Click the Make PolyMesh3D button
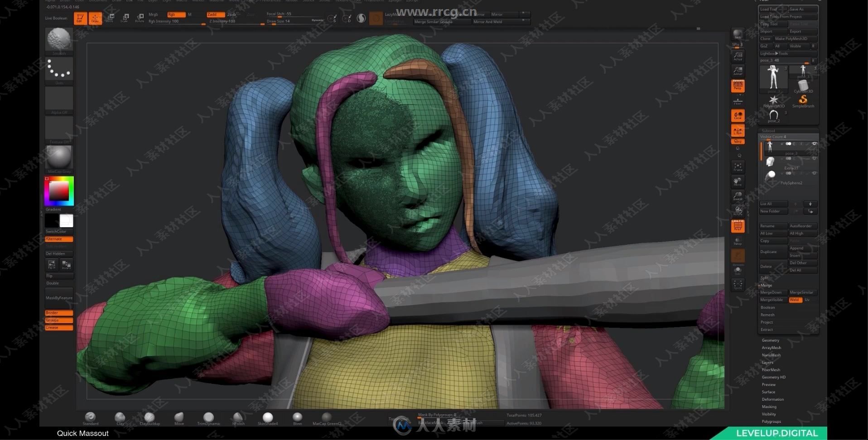Screen dimensions: 868x440 point(796,38)
